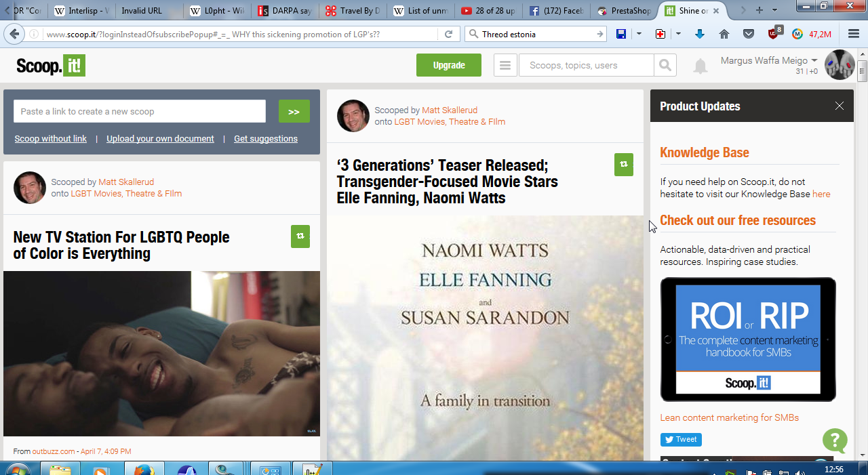
Task: Open a new tab with plus button
Action: pos(759,10)
